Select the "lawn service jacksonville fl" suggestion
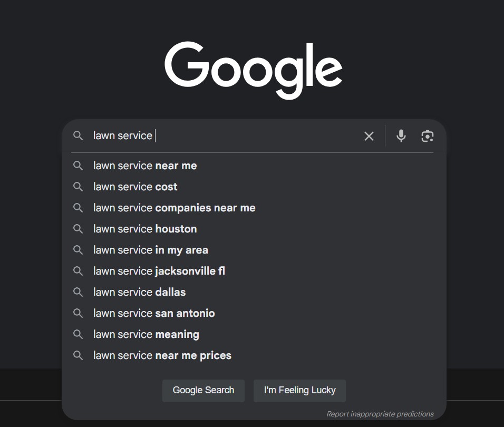Image resolution: width=504 pixels, height=427 pixels. pyautogui.click(x=159, y=271)
